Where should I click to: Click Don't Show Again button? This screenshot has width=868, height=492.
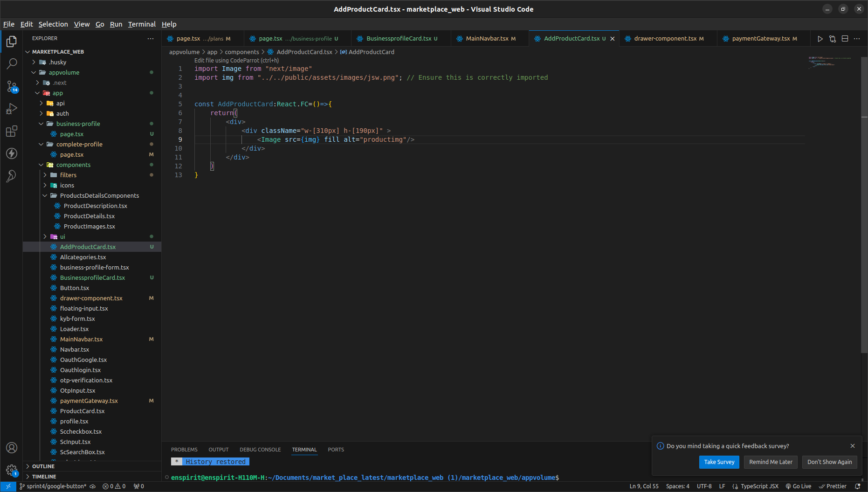pyautogui.click(x=829, y=462)
